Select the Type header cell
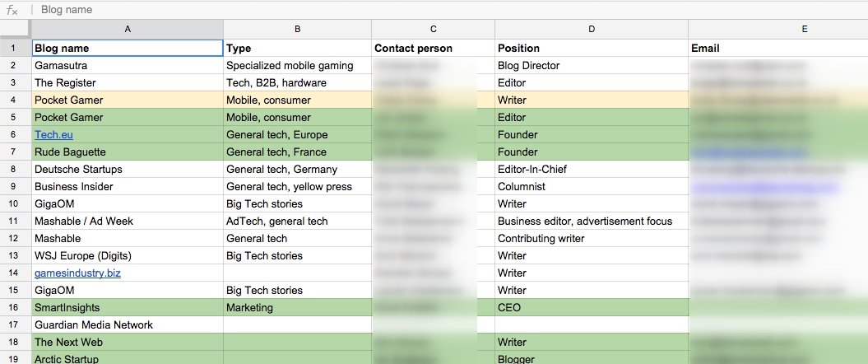The image size is (868, 364). (297, 49)
